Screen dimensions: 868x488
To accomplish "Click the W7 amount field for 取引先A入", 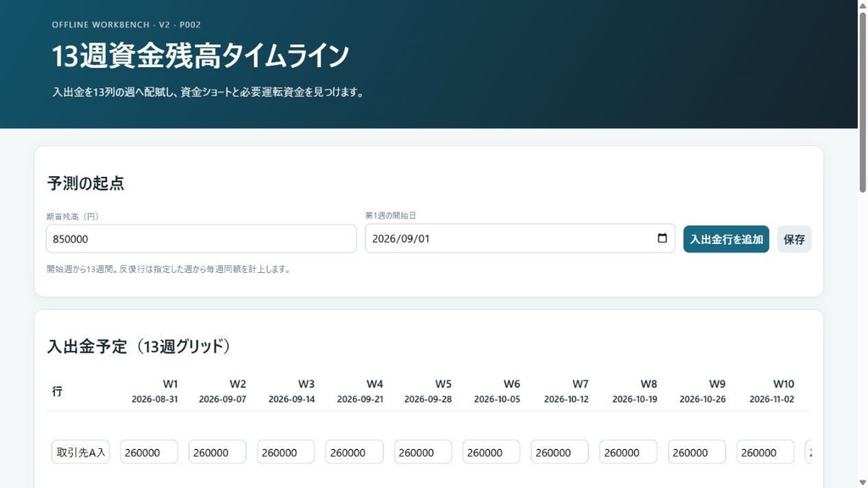I will 559,452.
